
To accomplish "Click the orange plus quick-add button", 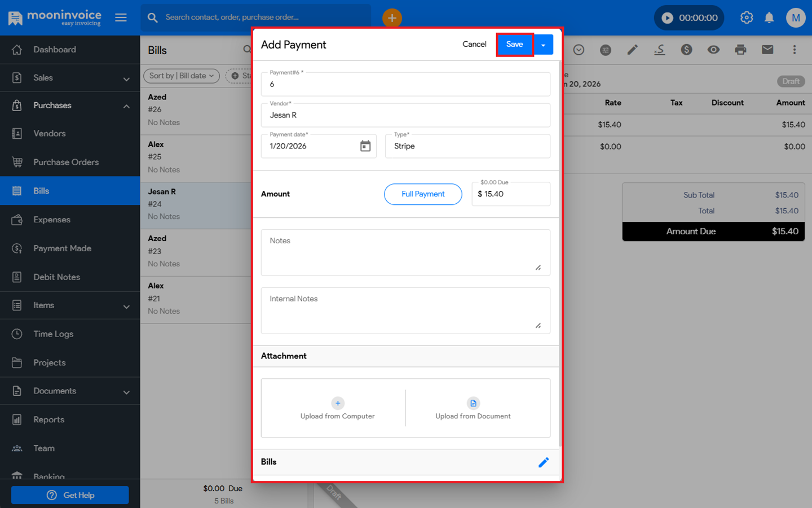I will click(x=392, y=18).
